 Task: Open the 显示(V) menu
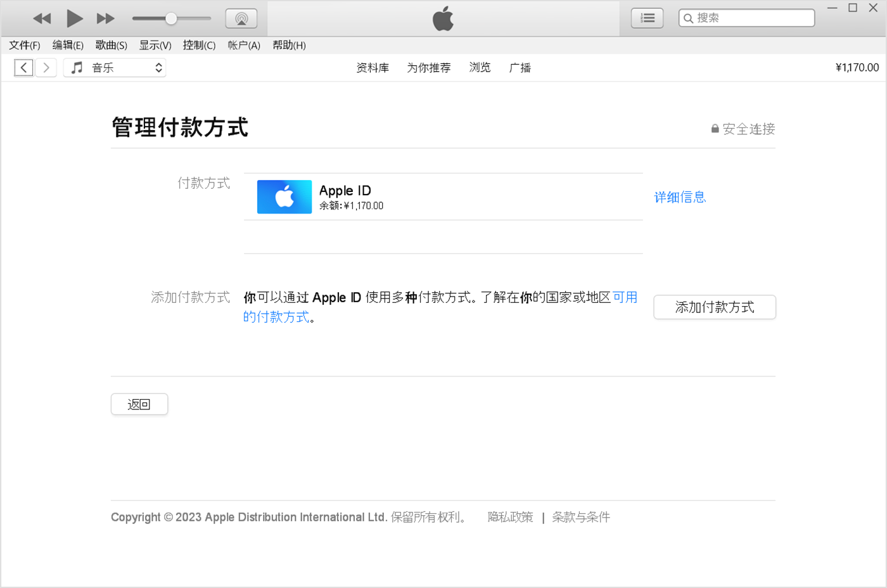pos(155,45)
